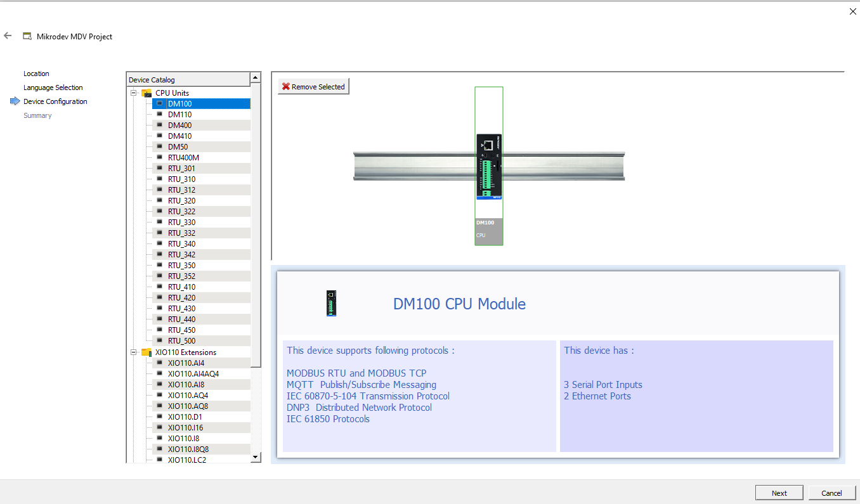The width and height of the screenshot is (860, 504).
Task: Select RTU_342 in the catalog
Action: 201,254
